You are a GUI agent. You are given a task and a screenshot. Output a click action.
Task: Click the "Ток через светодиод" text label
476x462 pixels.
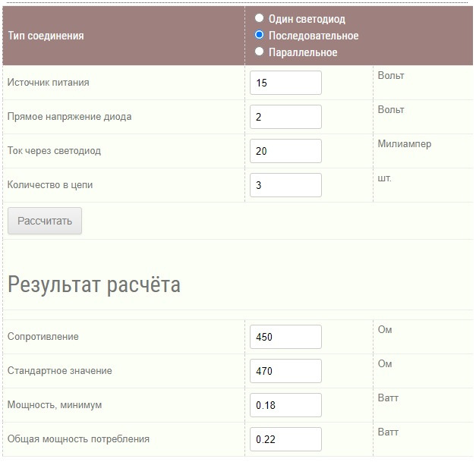click(x=54, y=151)
